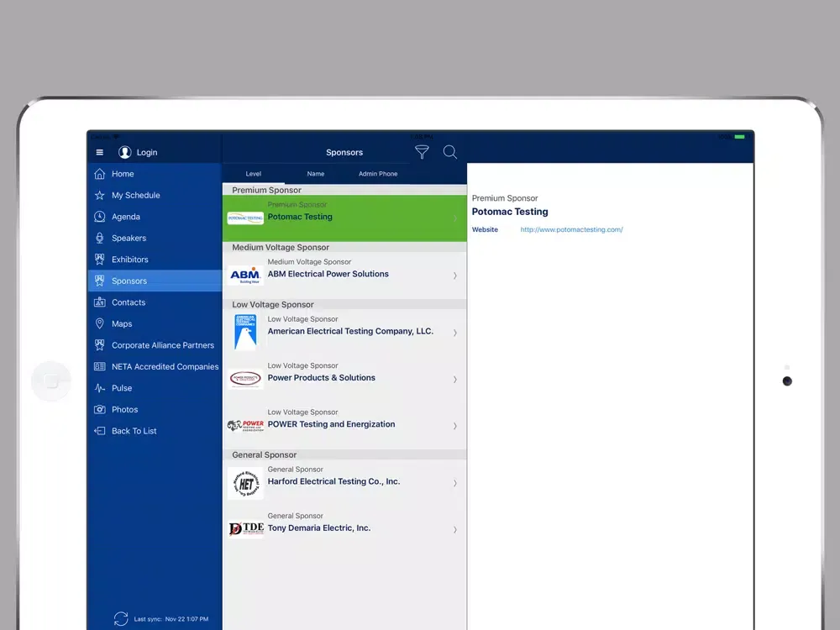This screenshot has height=630, width=840.
Task: Tap the HET Harford logo thumbnail
Action: click(x=245, y=483)
